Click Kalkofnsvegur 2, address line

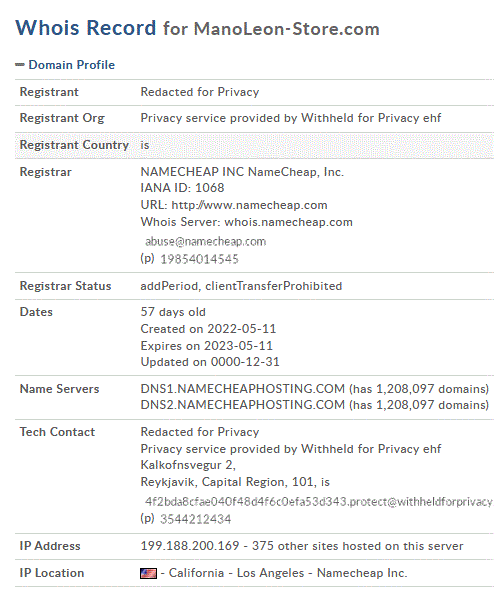pos(188,465)
